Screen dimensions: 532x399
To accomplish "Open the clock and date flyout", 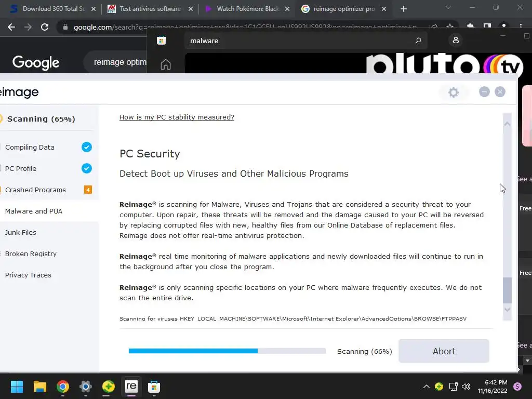I will 493,387.
